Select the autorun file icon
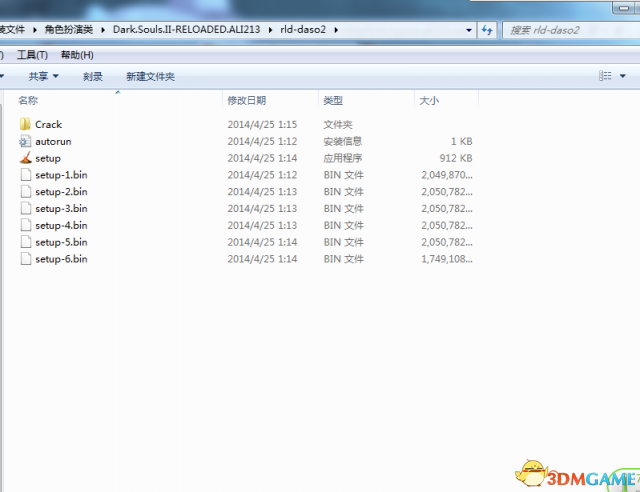 tap(25, 141)
